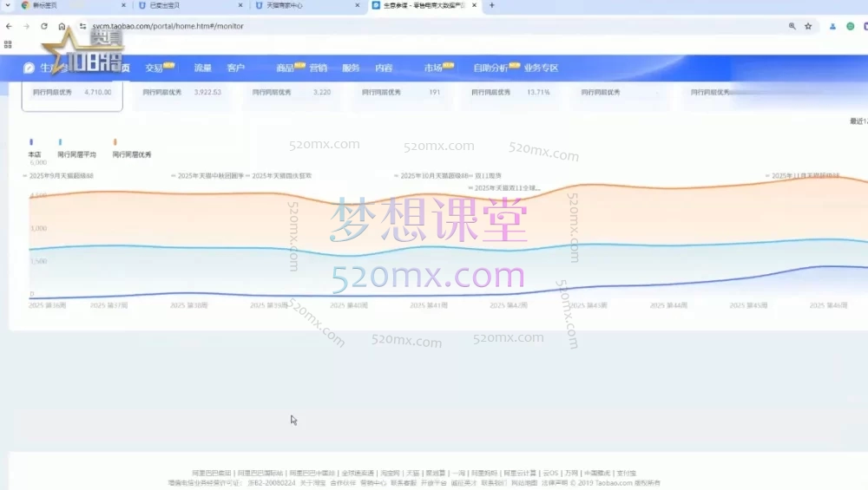Open the 阿里巴巴集团 footer link
The image size is (868, 490).
(212, 474)
